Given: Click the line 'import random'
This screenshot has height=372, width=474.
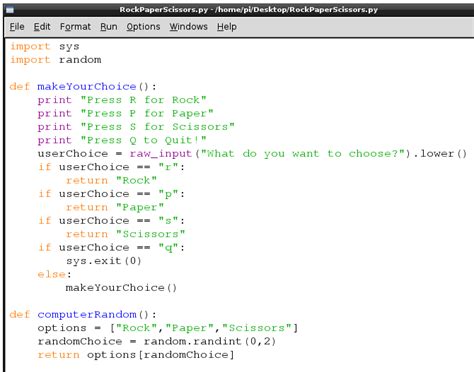Looking at the screenshot, I should (56, 60).
